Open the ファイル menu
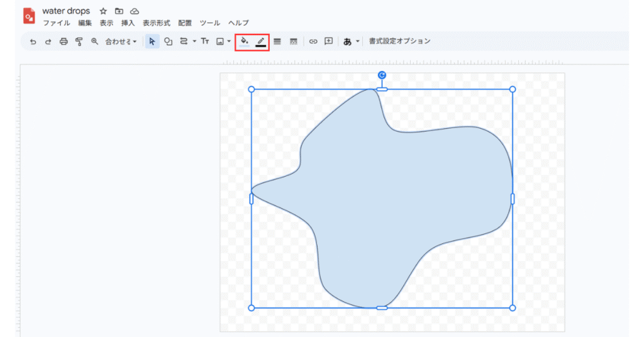The image size is (644, 337). click(56, 23)
